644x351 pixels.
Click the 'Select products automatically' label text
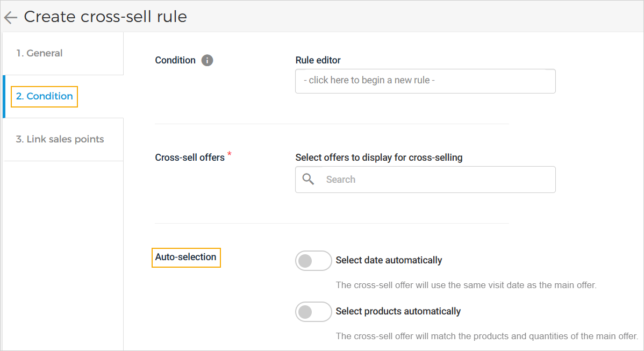tap(398, 311)
